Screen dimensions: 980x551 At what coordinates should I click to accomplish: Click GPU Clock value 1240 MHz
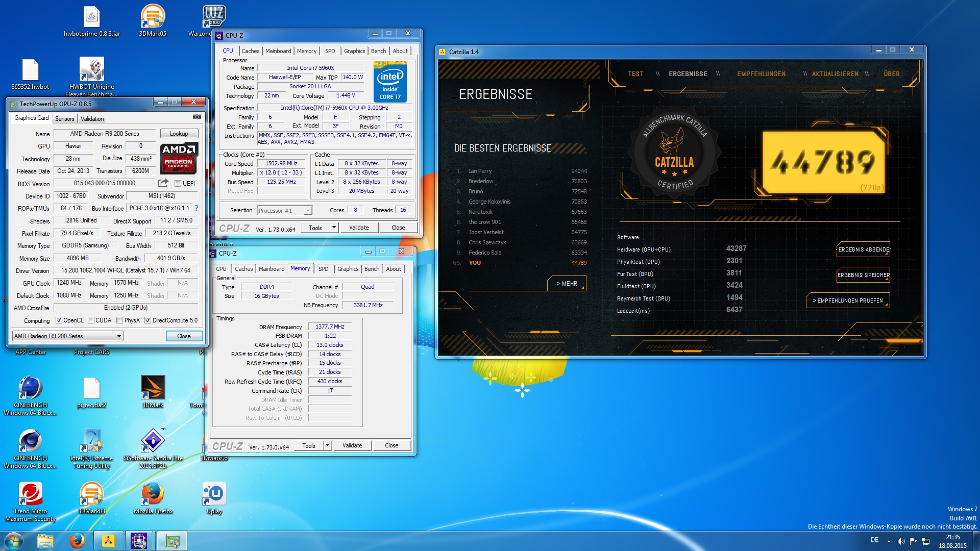click(x=69, y=283)
